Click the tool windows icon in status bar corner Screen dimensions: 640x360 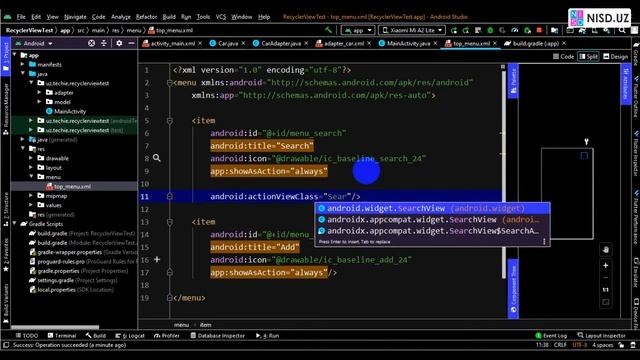click(6, 345)
